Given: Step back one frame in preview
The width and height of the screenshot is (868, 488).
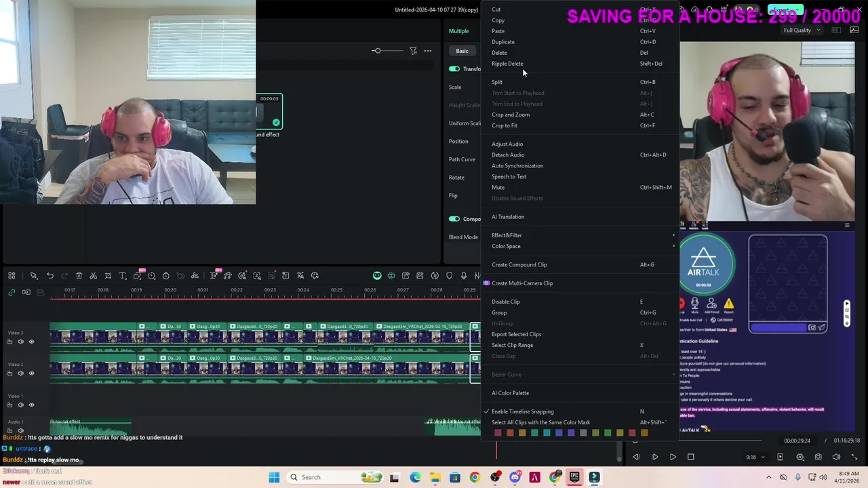Looking at the screenshot, I should [x=636, y=457].
